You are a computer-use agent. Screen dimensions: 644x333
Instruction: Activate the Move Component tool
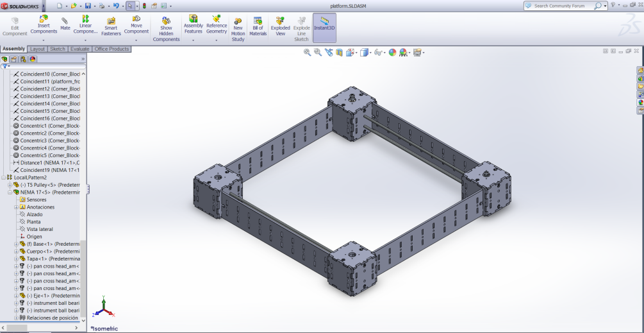click(136, 24)
